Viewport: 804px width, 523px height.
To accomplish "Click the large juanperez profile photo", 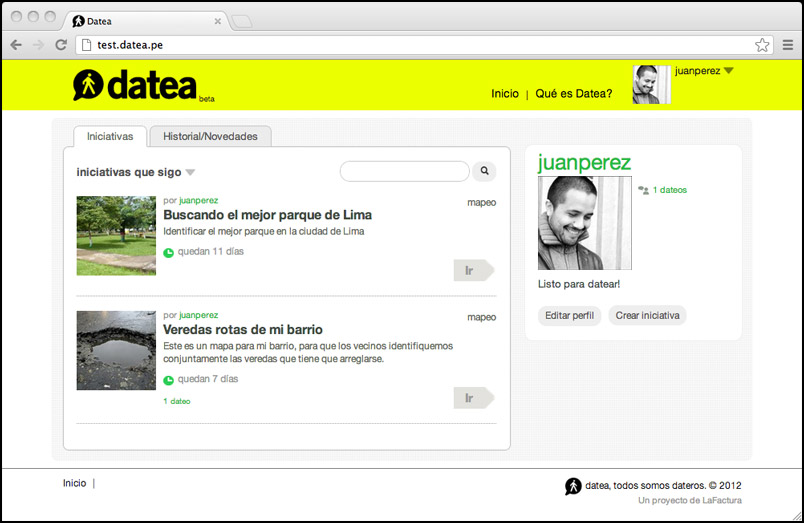I will pos(585,223).
